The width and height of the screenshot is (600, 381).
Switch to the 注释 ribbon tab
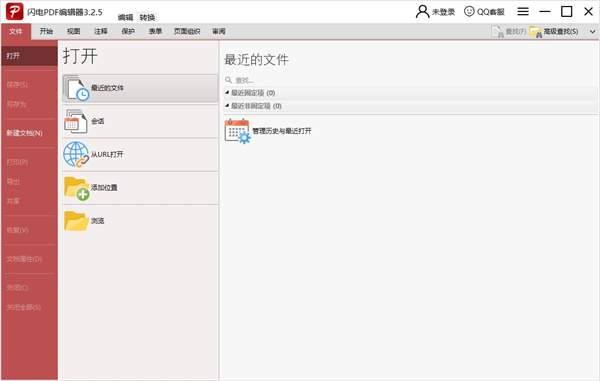pos(101,31)
